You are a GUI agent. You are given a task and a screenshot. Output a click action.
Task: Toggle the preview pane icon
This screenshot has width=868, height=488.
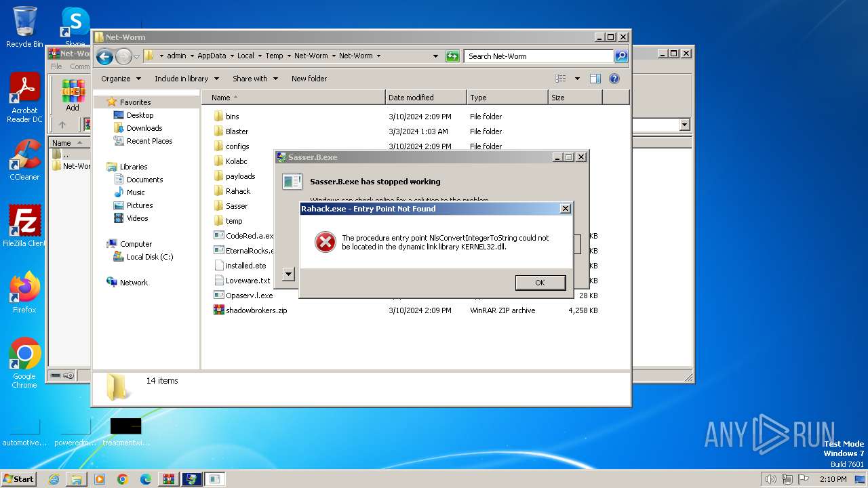pos(595,79)
